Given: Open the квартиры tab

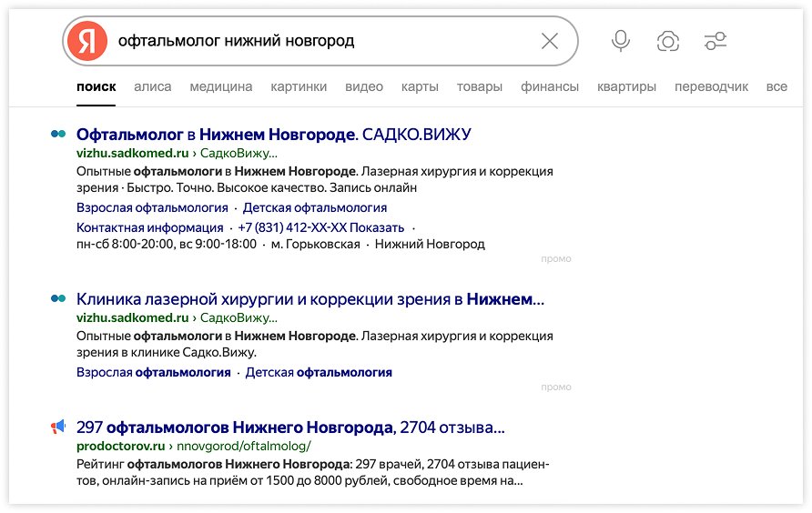Looking at the screenshot, I should coord(626,86).
